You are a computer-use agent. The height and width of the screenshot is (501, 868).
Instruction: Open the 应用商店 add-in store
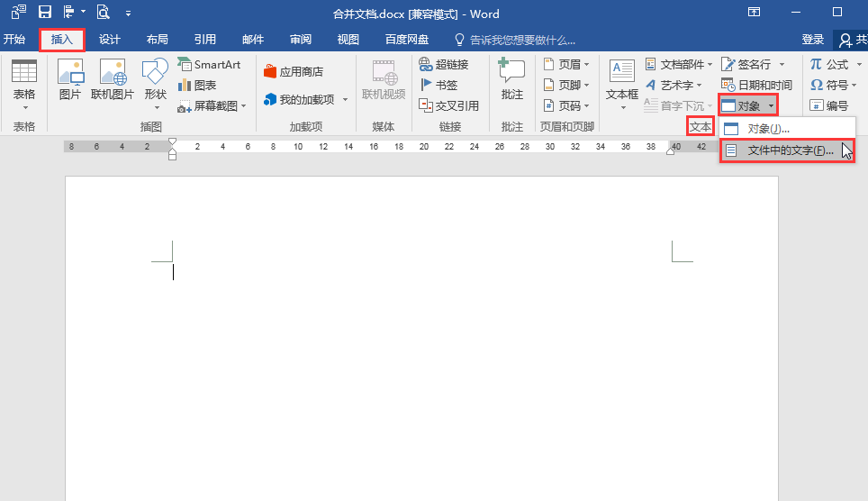[294, 71]
